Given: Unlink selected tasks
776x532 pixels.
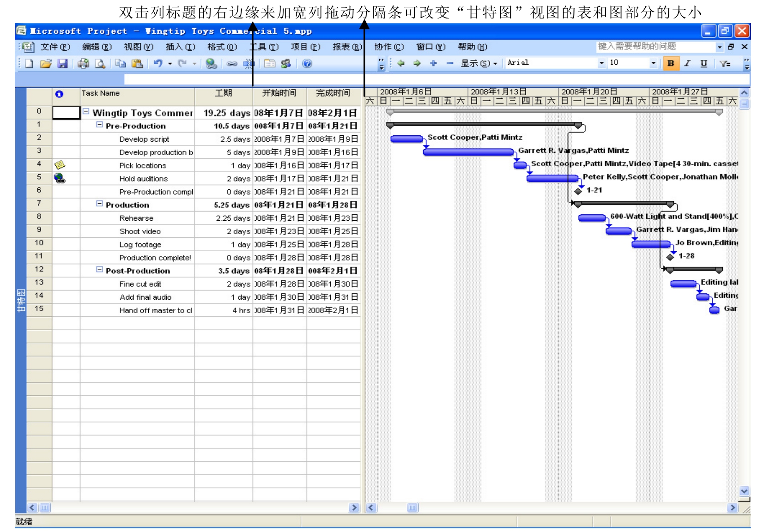Looking at the screenshot, I should (x=249, y=64).
